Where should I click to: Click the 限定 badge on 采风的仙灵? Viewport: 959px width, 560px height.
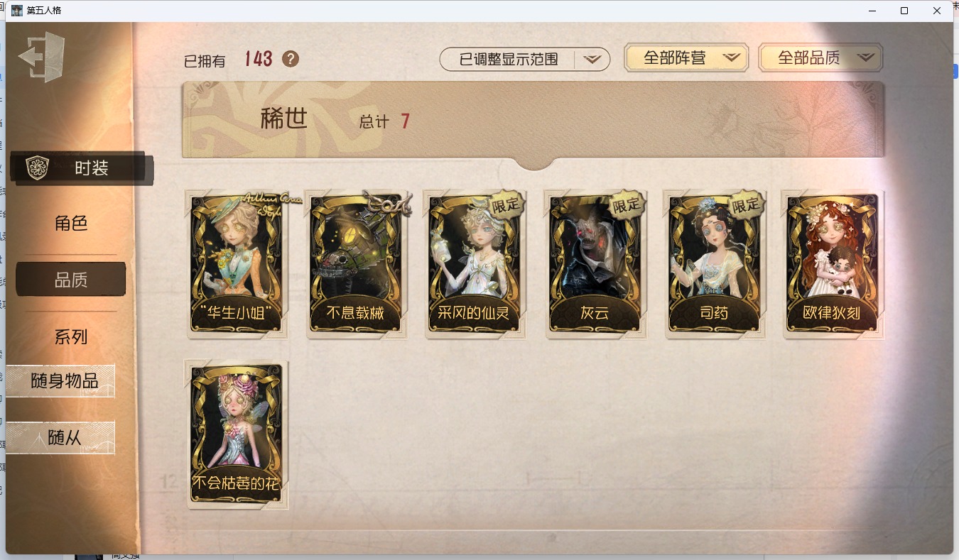coord(506,204)
